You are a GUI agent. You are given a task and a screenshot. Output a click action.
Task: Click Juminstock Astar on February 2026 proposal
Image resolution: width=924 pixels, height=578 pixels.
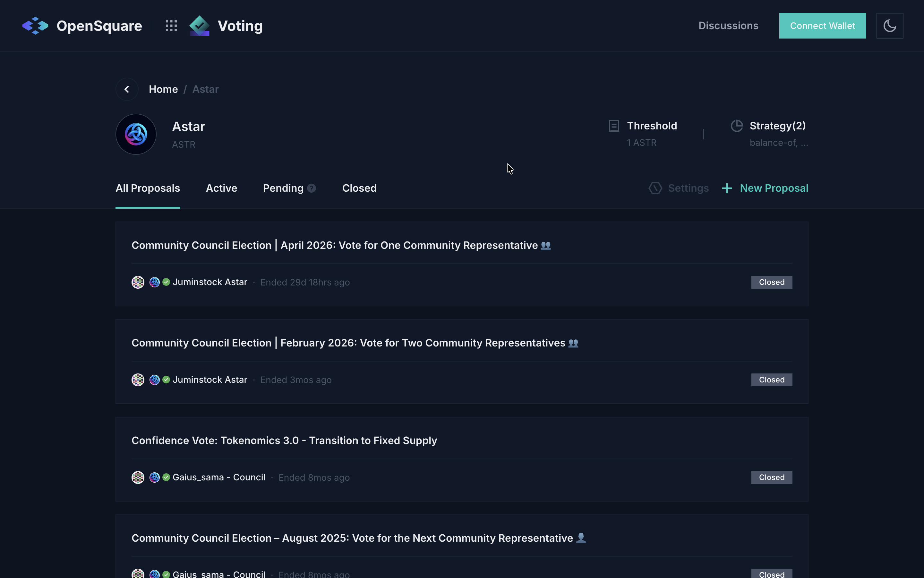point(210,380)
